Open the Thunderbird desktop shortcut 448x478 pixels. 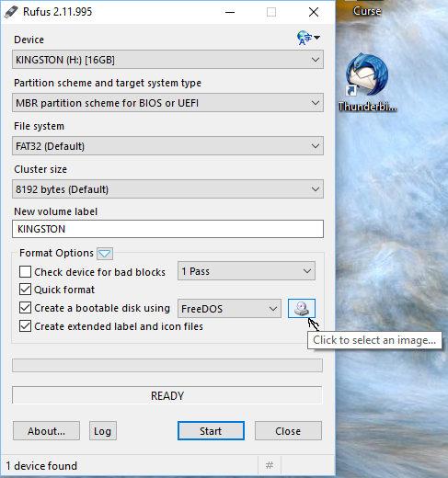pos(367,83)
